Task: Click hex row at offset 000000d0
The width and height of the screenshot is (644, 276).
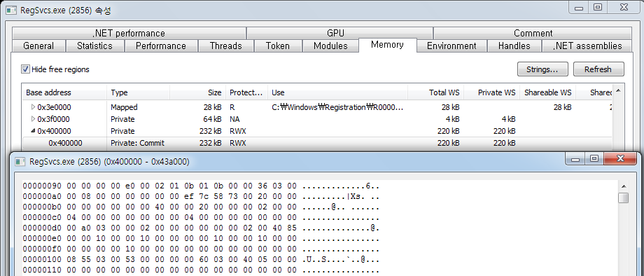Action: click(201, 228)
